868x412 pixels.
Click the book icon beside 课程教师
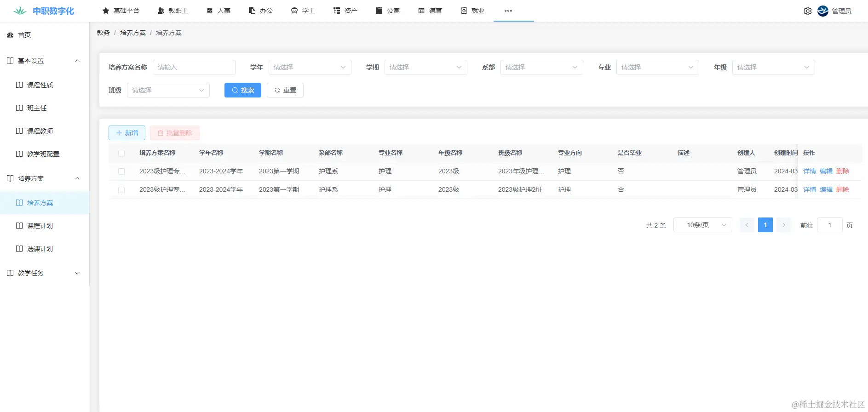click(x=19, y=131)
